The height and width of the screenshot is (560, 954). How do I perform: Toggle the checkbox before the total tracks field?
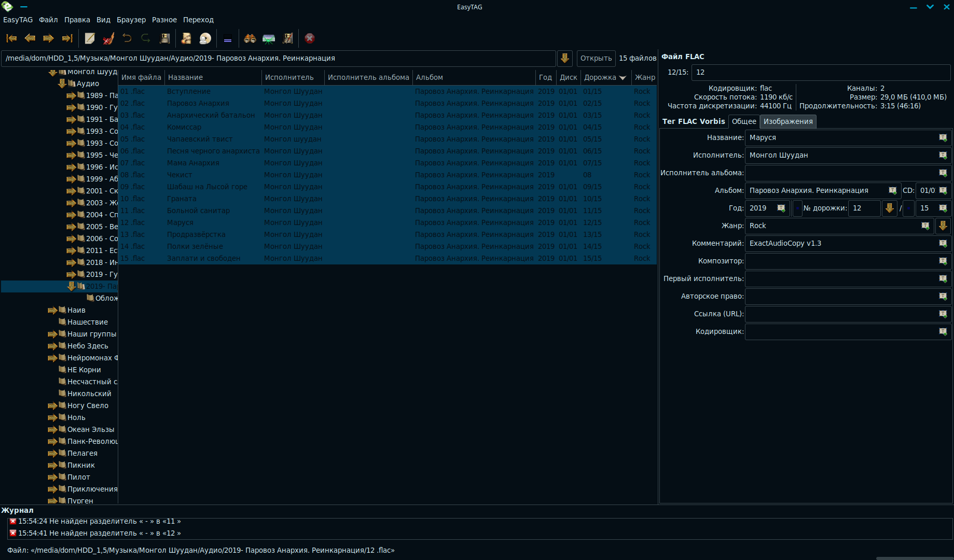tap(909, 208)
